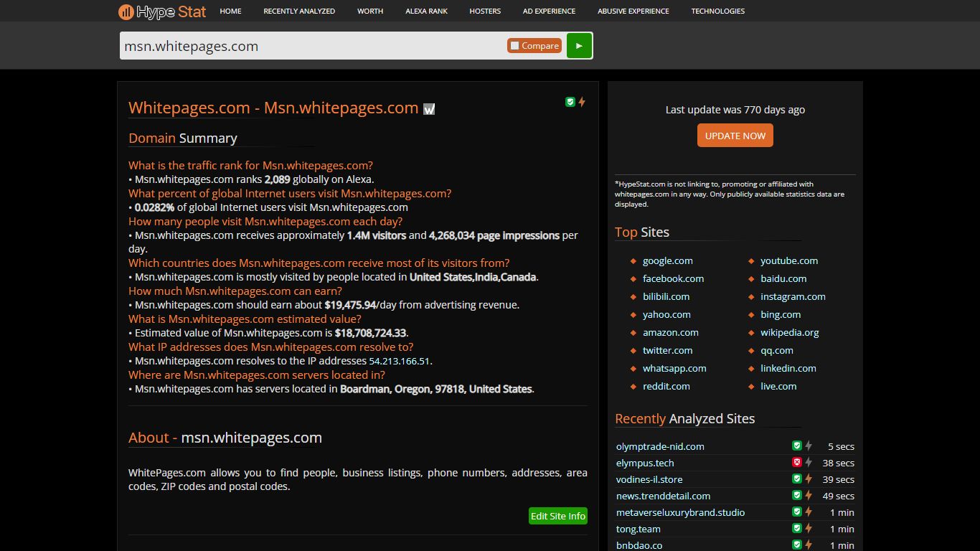Open olymptrade-nid.com recently analyzed link
980x551 pixels.
660,446
